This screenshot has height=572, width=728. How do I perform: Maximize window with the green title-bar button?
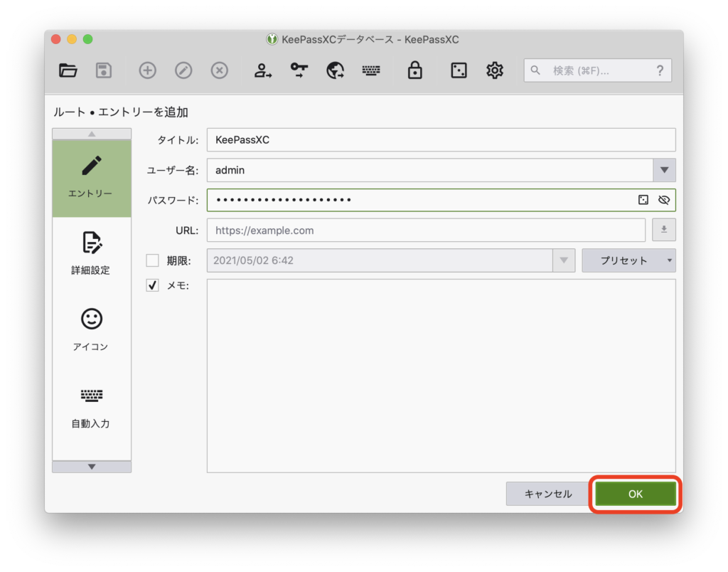coord(87,40)
